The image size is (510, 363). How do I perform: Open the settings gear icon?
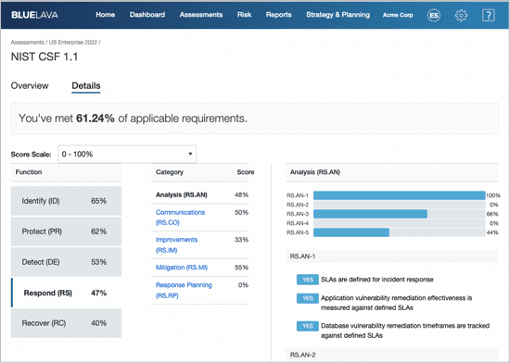(461, 15)
